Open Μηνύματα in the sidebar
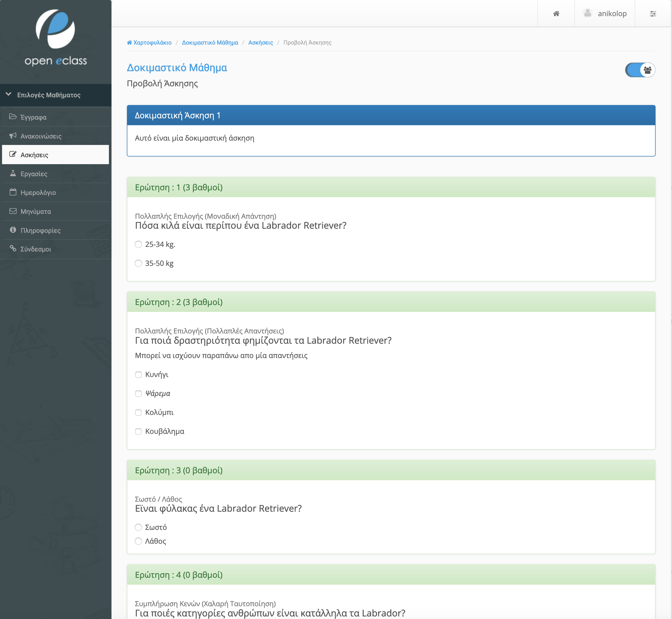 [56, 211]
